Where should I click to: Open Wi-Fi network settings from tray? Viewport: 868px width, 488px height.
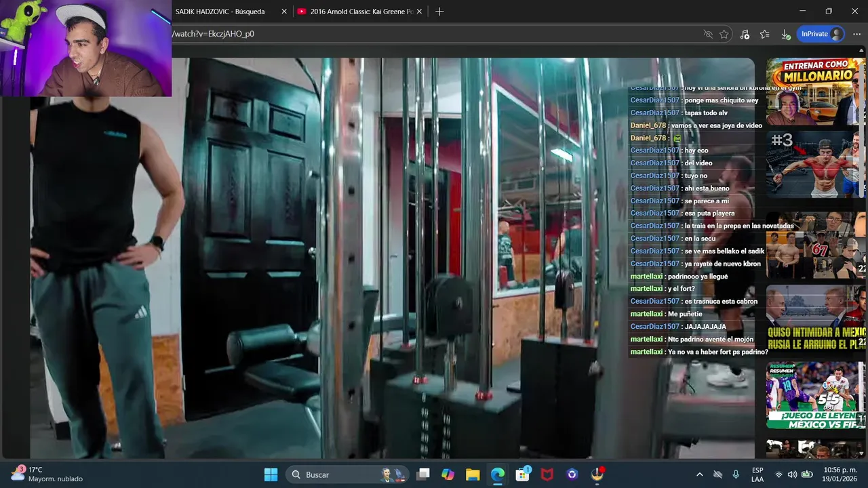pos(778,474)
